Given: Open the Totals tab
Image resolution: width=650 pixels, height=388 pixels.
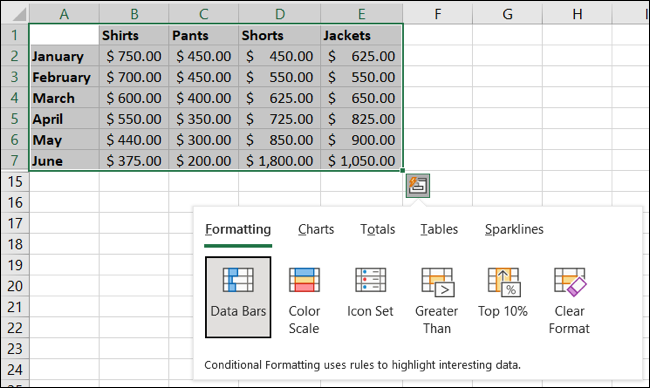Looking at the screenshot, I should tap(377, 229).
